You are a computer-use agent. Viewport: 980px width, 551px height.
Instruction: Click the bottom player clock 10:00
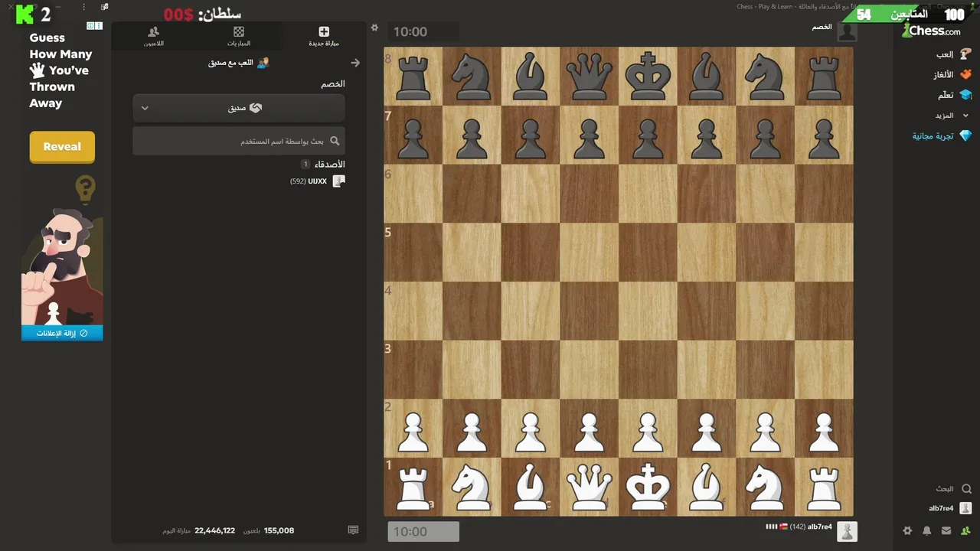(423, 531)
